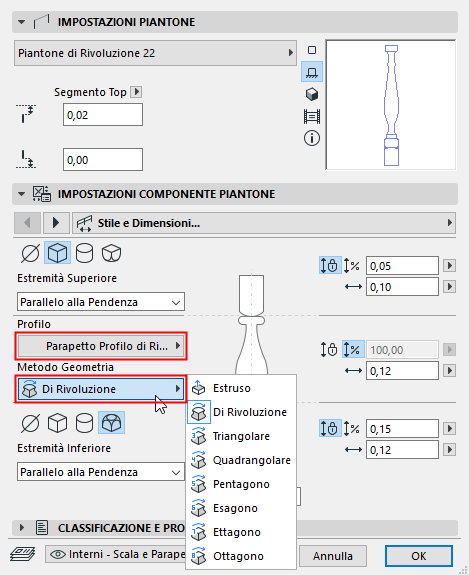Select Di Rivoluzione from the geometry menu
This screenshot has height=575, width=469.
[x=241, y=412]
